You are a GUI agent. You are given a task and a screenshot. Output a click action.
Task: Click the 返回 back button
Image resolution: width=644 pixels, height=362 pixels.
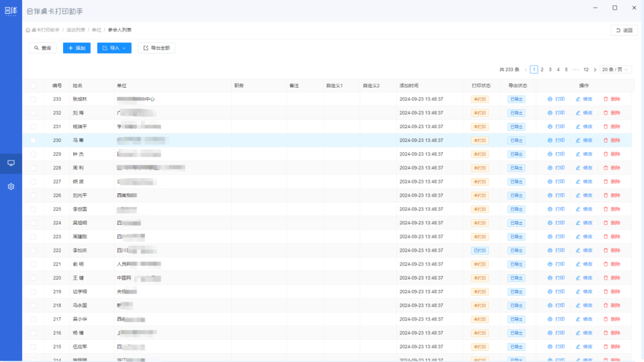click(624, 30)
